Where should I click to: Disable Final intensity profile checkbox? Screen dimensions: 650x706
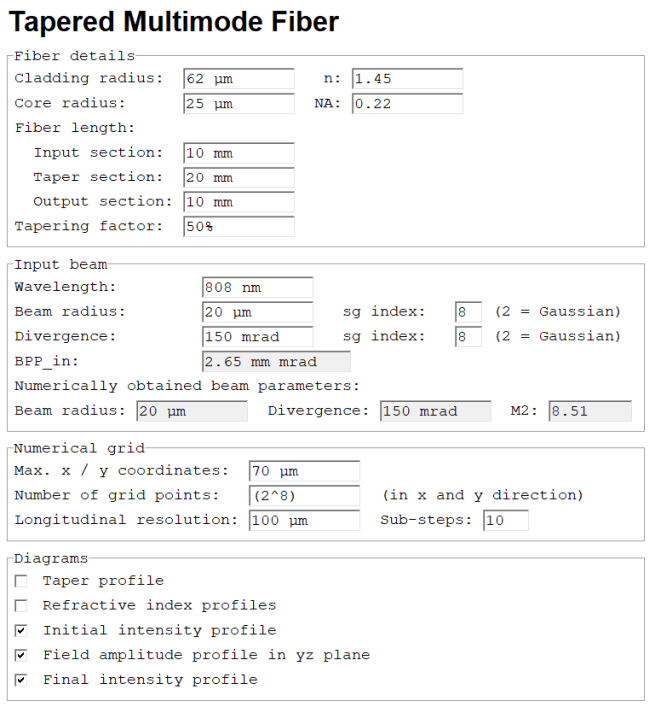(x=21, y=680)
